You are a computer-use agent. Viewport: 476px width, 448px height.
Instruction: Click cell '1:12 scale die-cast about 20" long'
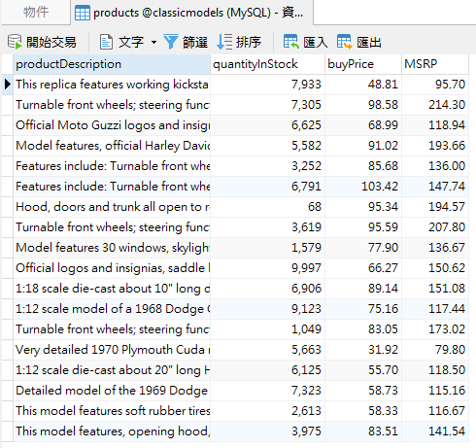coord(112,370)
